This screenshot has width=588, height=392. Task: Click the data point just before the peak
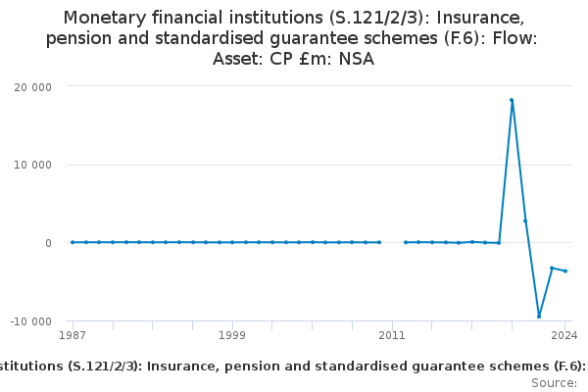[x=499, y=243]
